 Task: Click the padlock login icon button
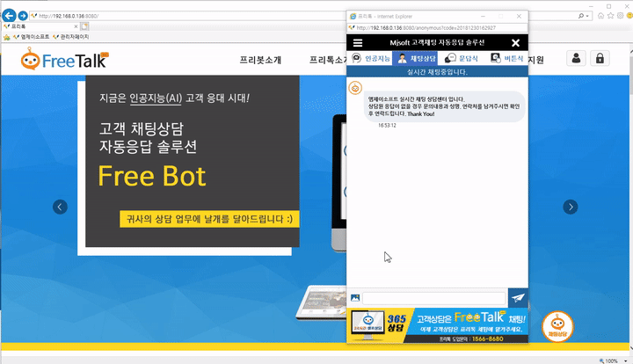(600, 59)
